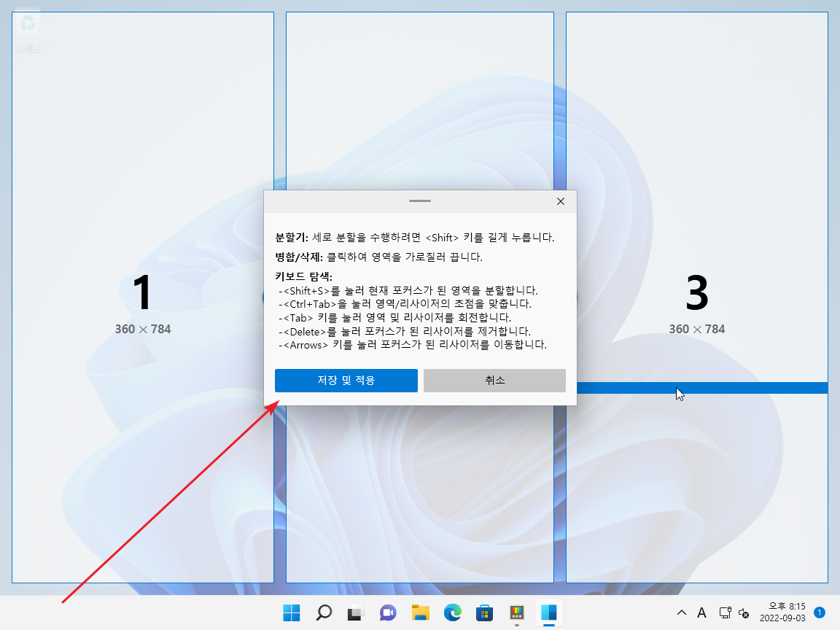This screenshot has height=630, width=840.
Task: Open the Chat app from taskbar
Action: (388, 612)
